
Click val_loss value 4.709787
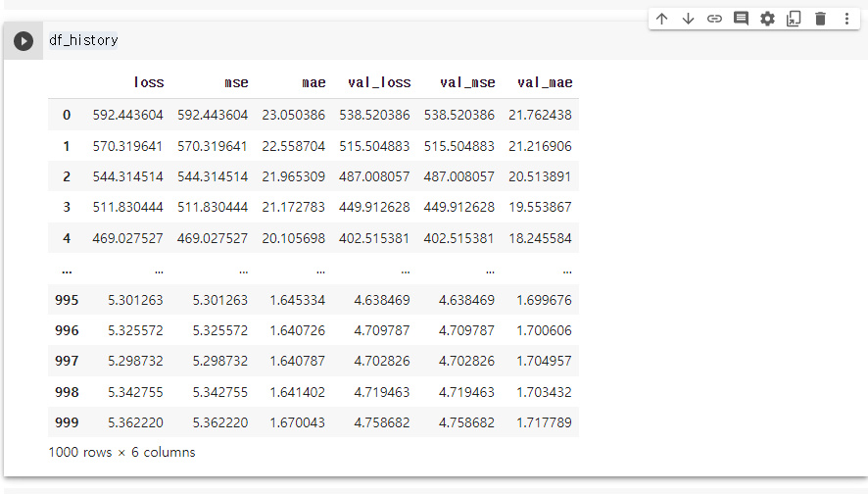382,330
